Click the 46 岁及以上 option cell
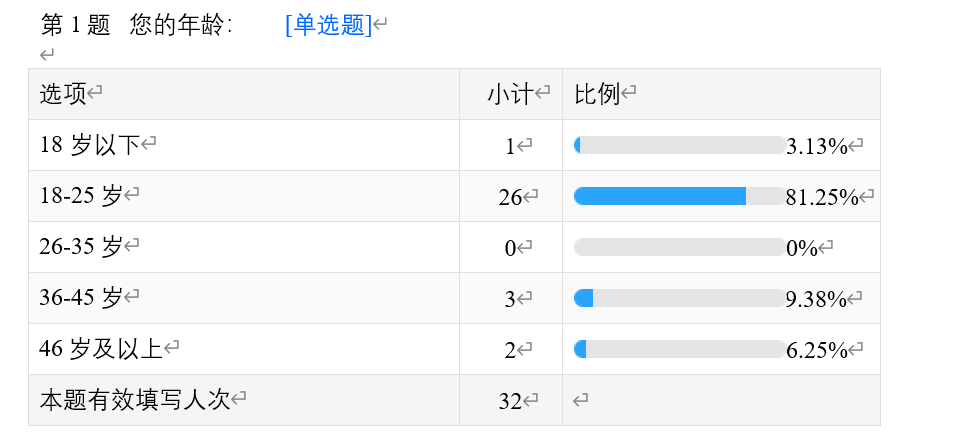 point(244,349)
